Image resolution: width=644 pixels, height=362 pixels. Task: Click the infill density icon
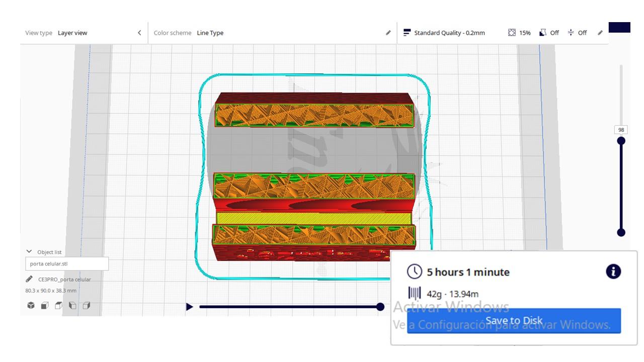pos(512,33)
